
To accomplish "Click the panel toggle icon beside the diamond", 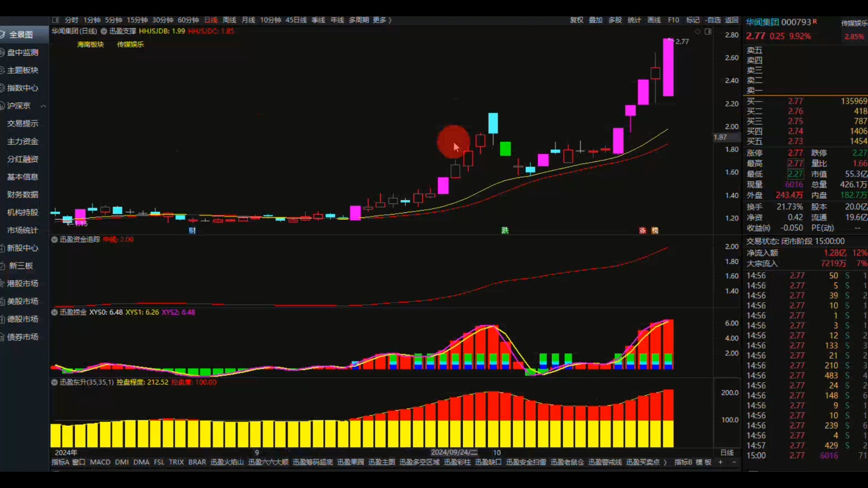I will click(708, 31).
